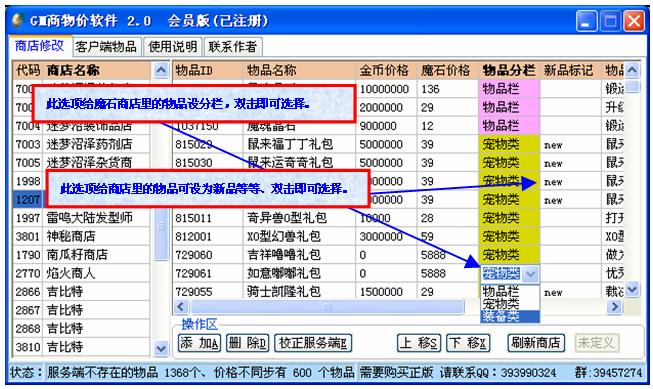Click the app icon in title bar
The width and height of the screenshot is (653, 389).
coord(17,20)
